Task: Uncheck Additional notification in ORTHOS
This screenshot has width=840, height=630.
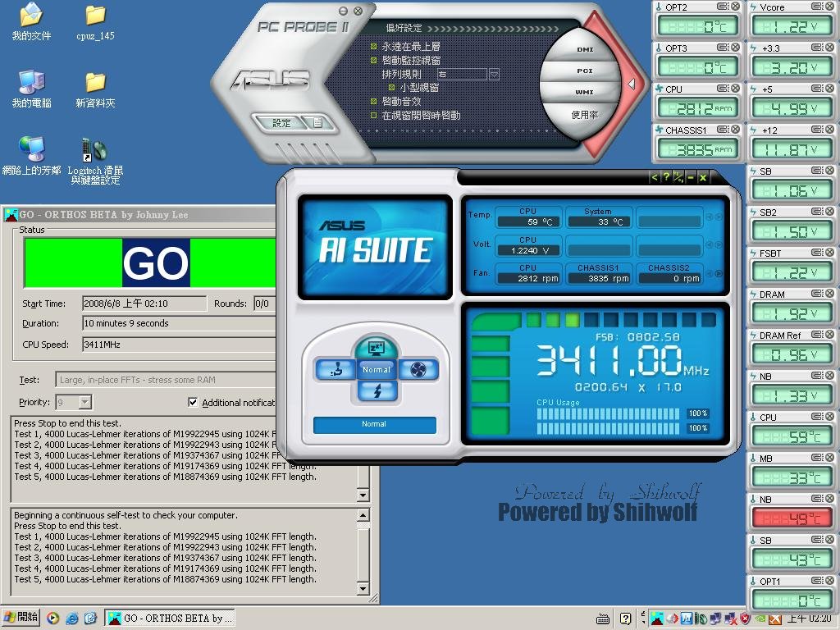Action: 193,402
